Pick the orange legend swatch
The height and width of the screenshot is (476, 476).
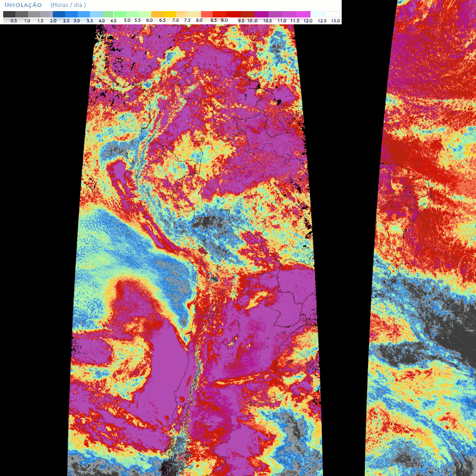157,14
